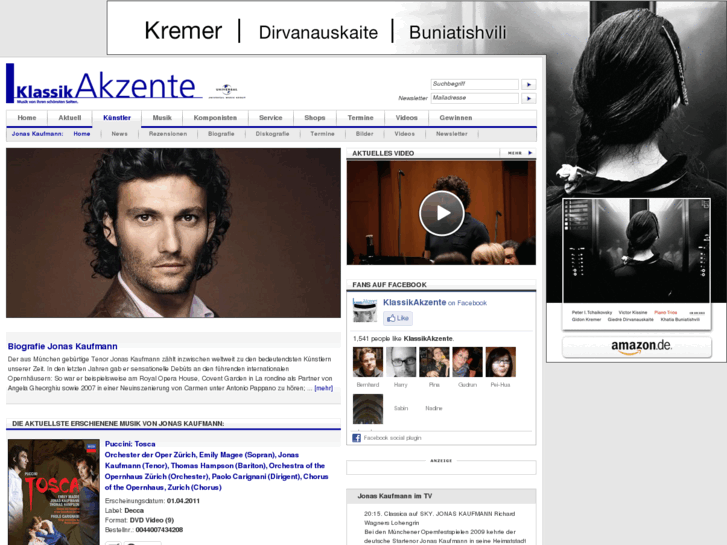Click the Facebook social plugin label

coord(392,438)
